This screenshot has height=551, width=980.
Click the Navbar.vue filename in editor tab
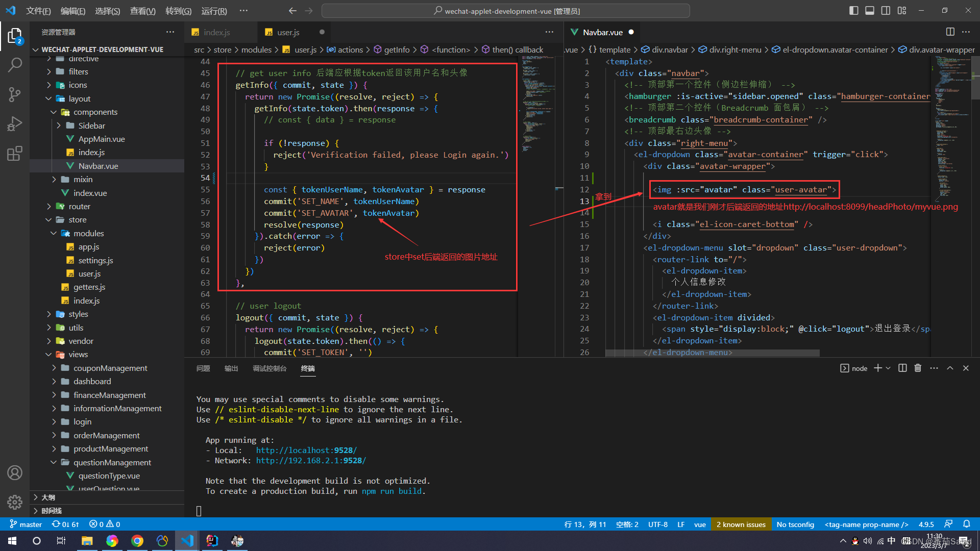602,32
